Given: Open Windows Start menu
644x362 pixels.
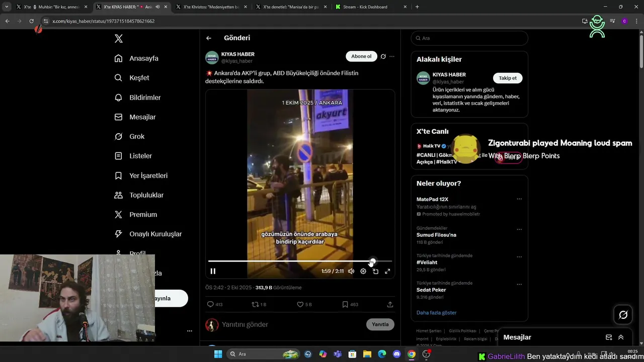Looking at the screenshot, I should coord(218,354).
